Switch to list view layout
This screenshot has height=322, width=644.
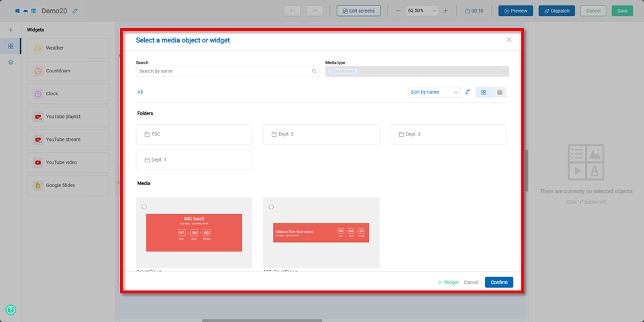pos(500,92)
